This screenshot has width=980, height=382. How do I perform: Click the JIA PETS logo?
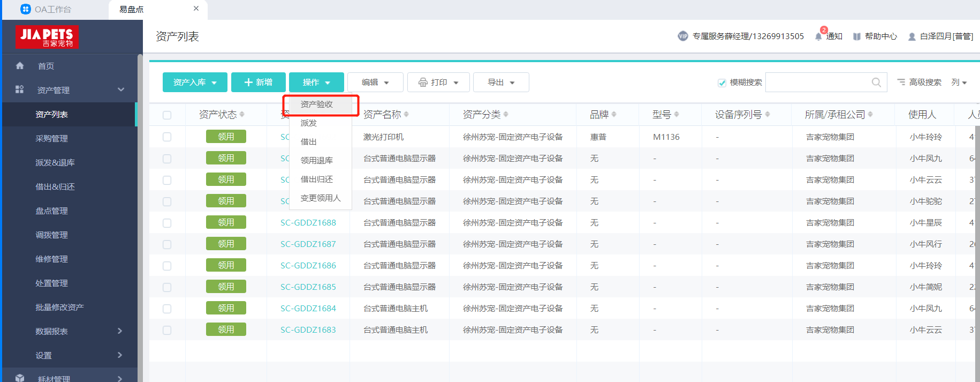click(47, 37)
